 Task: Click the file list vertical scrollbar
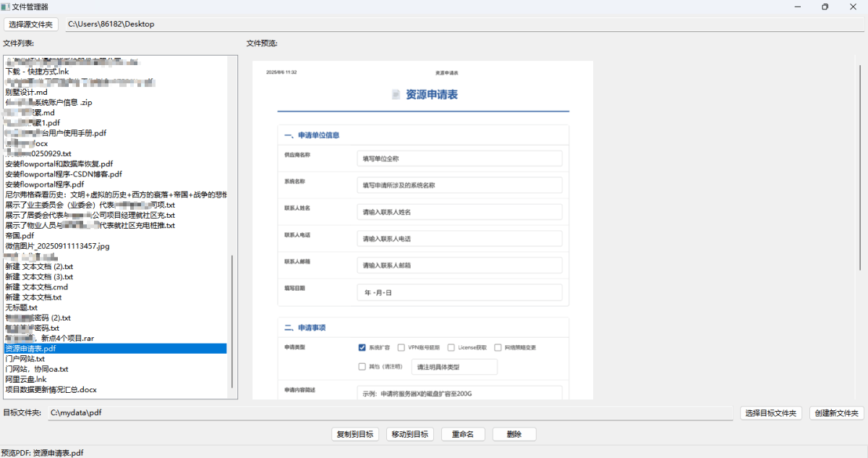[232, 322]
